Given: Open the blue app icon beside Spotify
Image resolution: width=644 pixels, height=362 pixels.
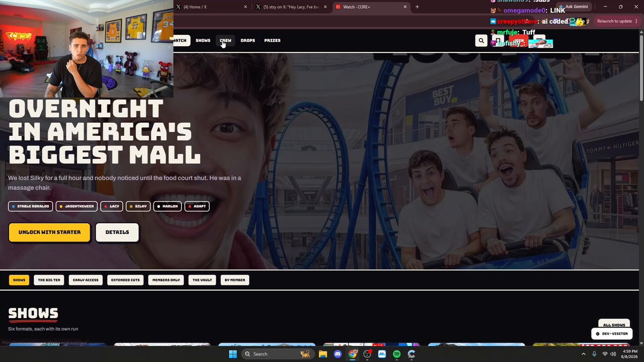Looking at the screenshot, I should (382, 354).
